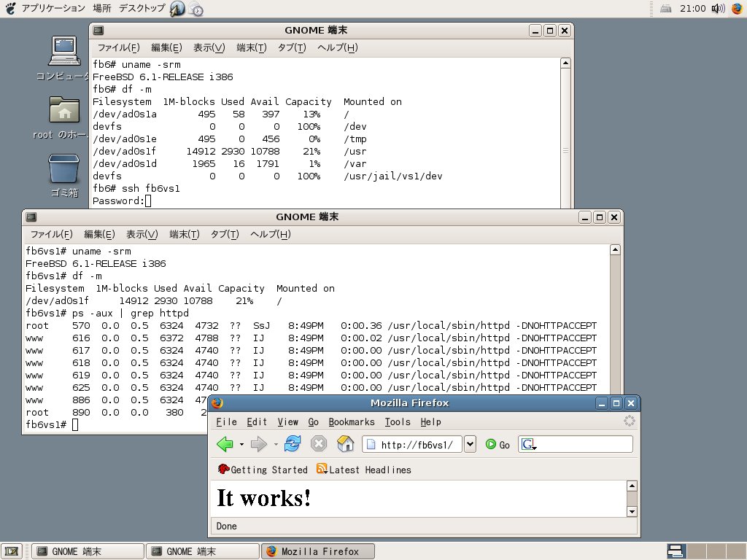Click top terminal scrollbar up arrow
The height and width of the screenshot is (560, 747).
coord(565,63)
